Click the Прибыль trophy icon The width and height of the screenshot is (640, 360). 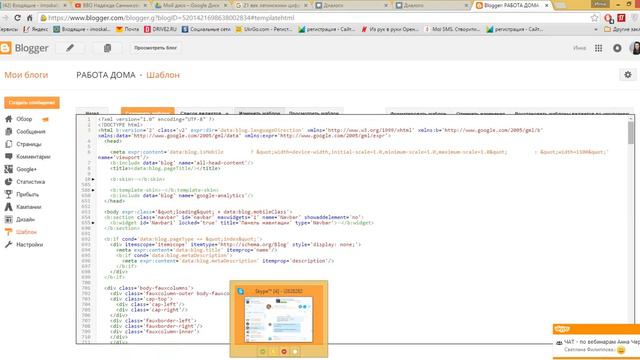[x=9, y=194]
